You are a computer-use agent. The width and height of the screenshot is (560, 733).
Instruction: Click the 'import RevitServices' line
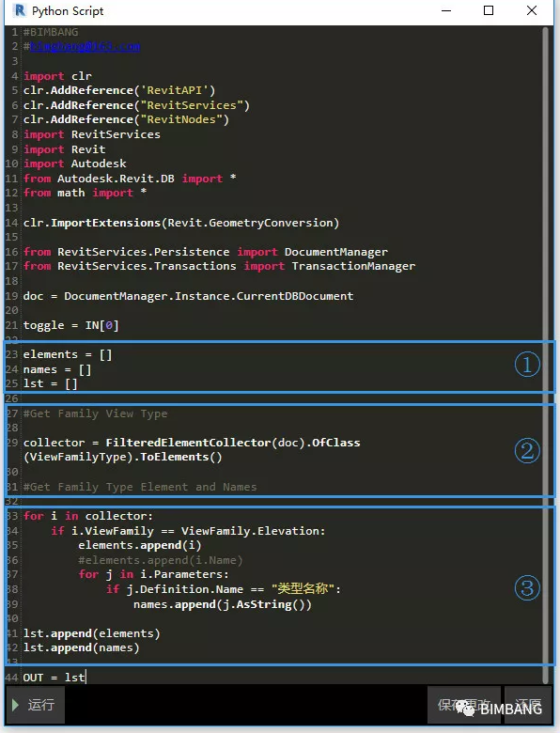pyautogui.click(x=92, y=134)
